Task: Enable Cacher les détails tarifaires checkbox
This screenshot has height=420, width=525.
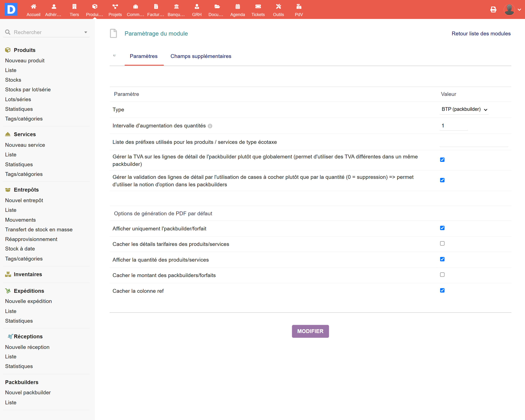Action: coord(442,244)
